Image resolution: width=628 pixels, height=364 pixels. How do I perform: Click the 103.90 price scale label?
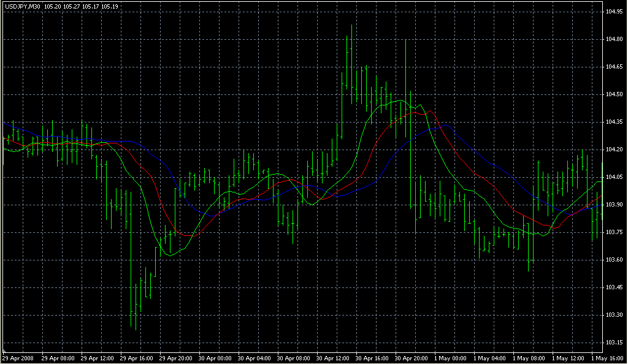click(614, 205)
